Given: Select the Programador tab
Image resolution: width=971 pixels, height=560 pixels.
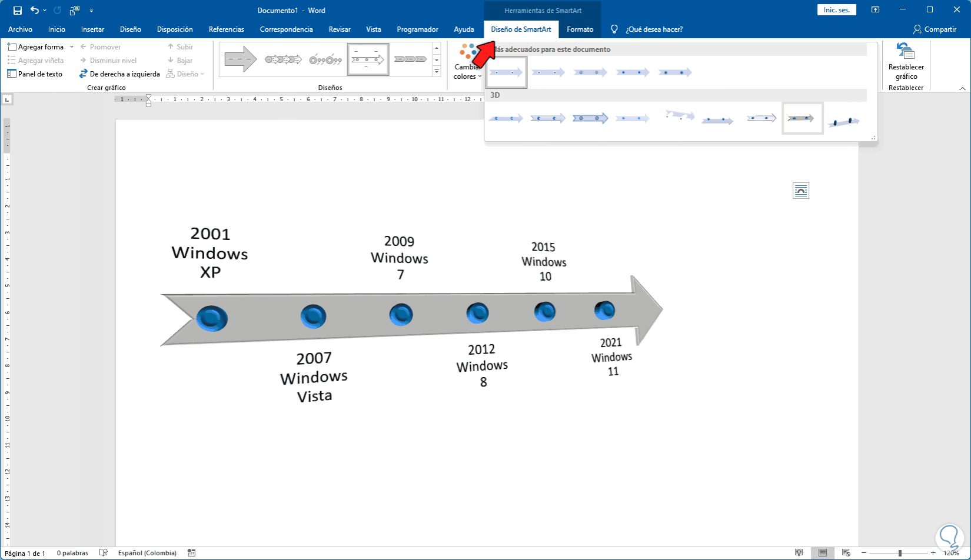Looking at the screenshot, I should tap(418, 29).
